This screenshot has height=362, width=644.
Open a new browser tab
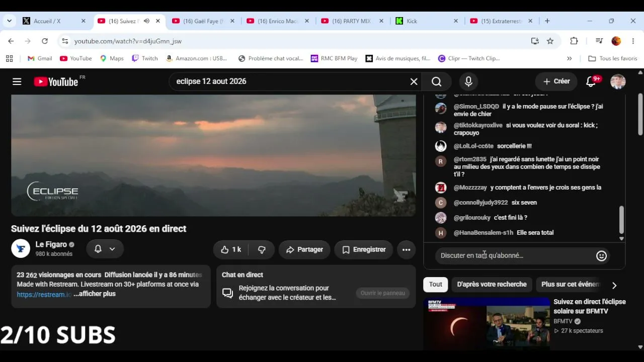coord(547,21)
